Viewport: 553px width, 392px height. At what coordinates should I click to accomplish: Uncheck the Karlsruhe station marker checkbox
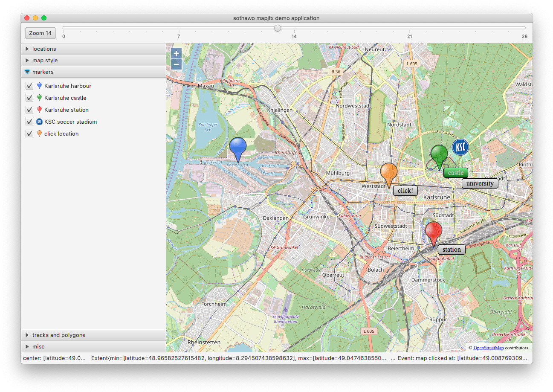29,110
